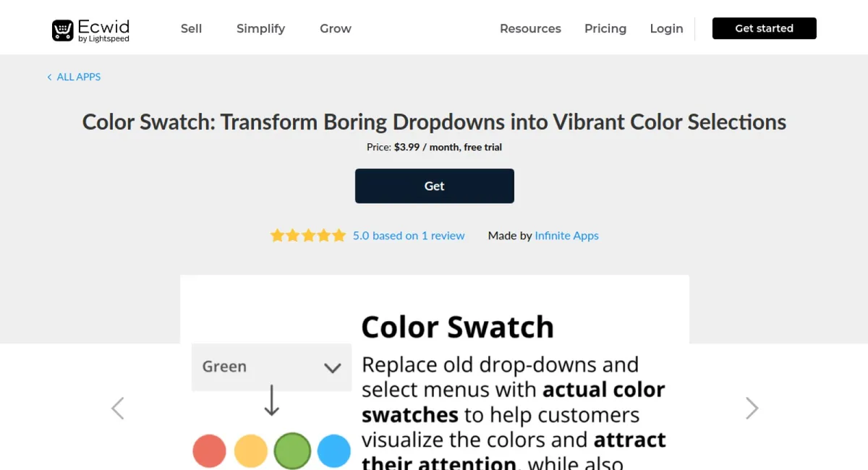Screen dimensions: 868x470
Task: Open the Infinite Apps developer link
Action: (x=566, y=235)
